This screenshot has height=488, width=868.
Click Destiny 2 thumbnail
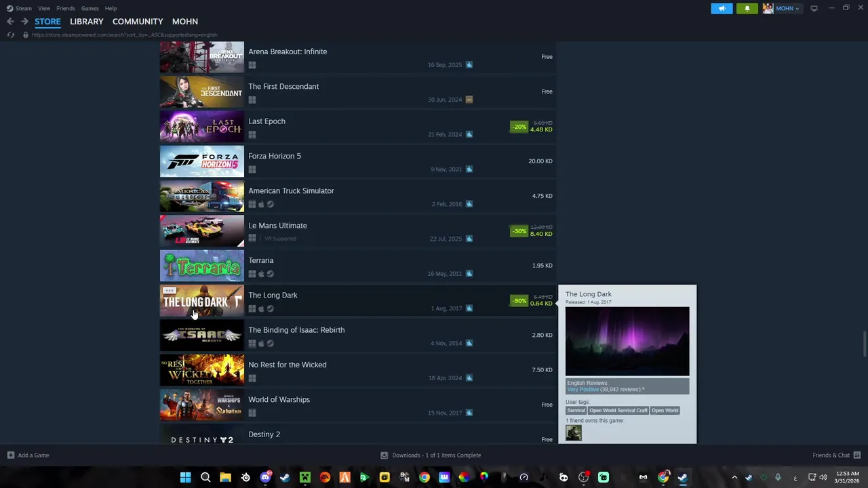[x=201, y=434]
